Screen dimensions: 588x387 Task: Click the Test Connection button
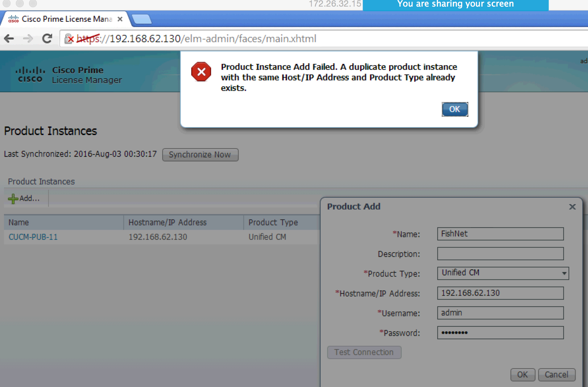[364, 352]
